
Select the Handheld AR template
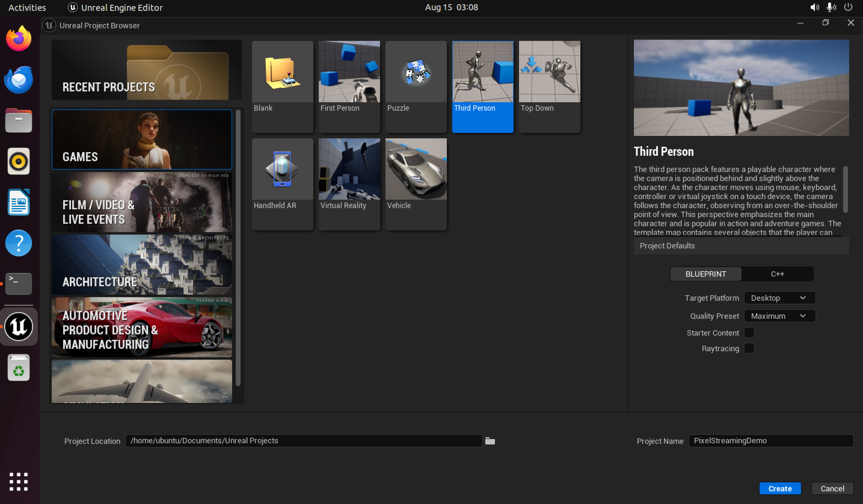click(282, 184)
